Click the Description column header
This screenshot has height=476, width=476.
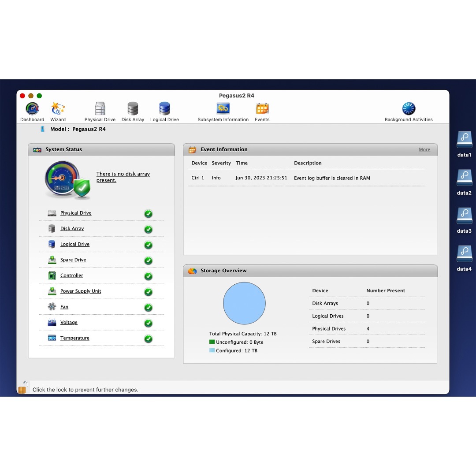click(308, 163)
